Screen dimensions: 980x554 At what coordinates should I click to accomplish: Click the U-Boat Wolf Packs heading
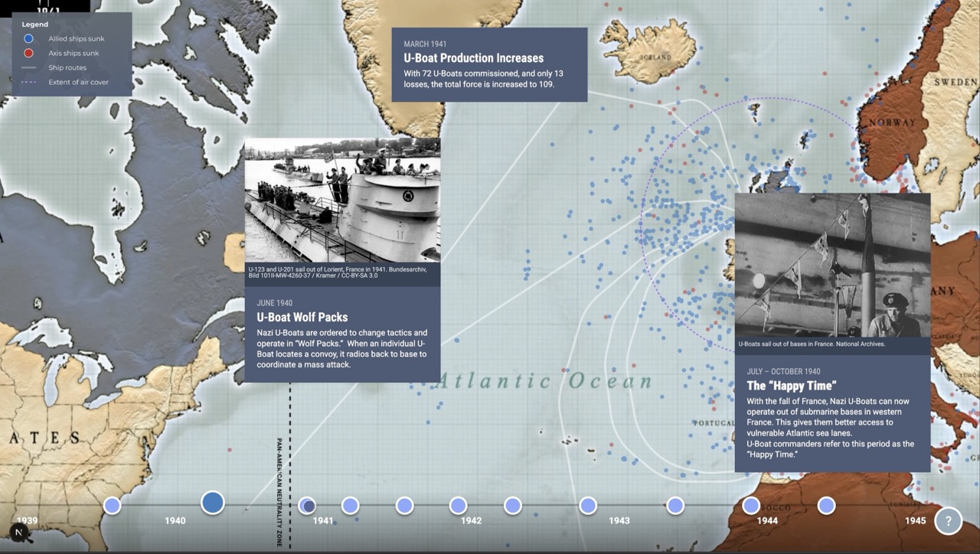pos(302,317)
